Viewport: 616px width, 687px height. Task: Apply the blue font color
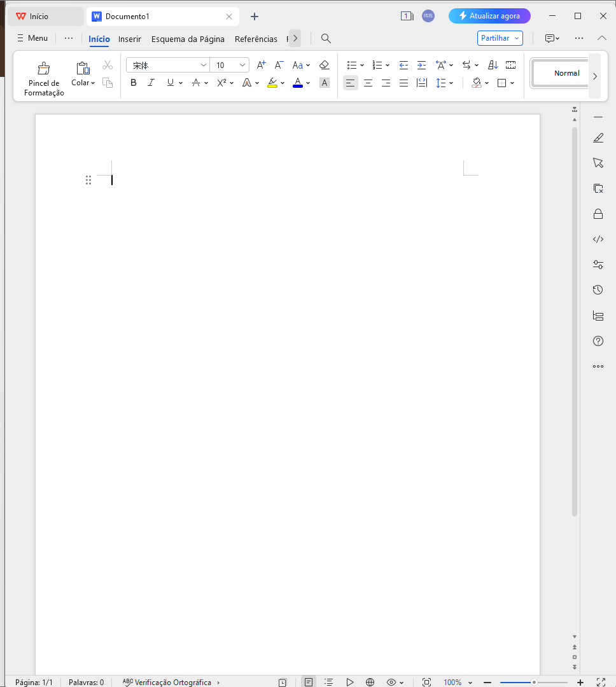[298, 83]
